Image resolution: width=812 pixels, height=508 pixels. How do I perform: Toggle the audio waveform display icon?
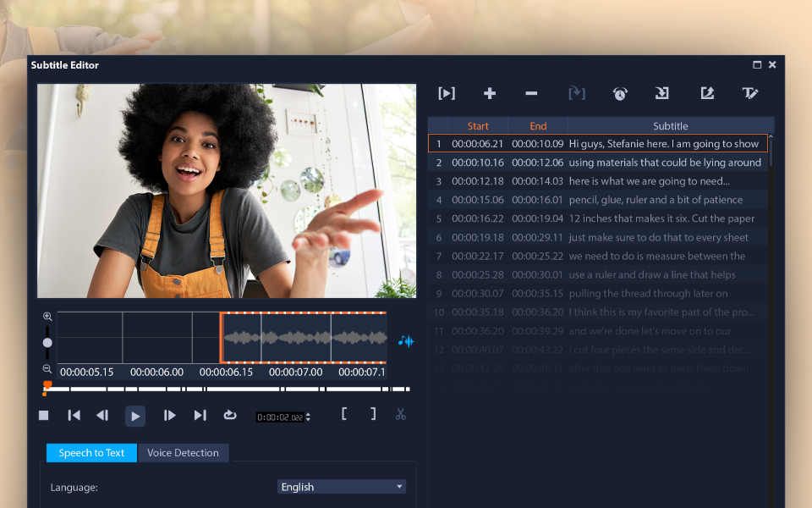pos(404,341)
